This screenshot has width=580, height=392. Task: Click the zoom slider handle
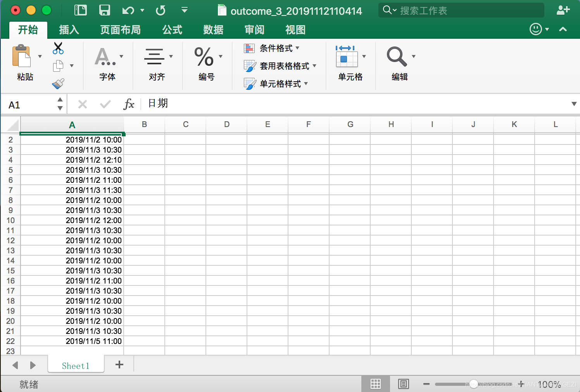coord(474,384)
